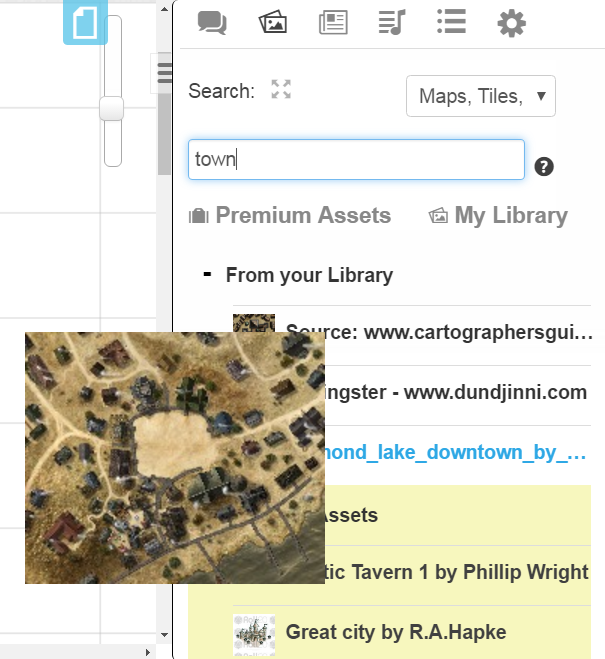Viewport: 605px width, 659px height.
Task: Select the Tavern 1 by Phillip Wright result
Action: pos(457,572)
